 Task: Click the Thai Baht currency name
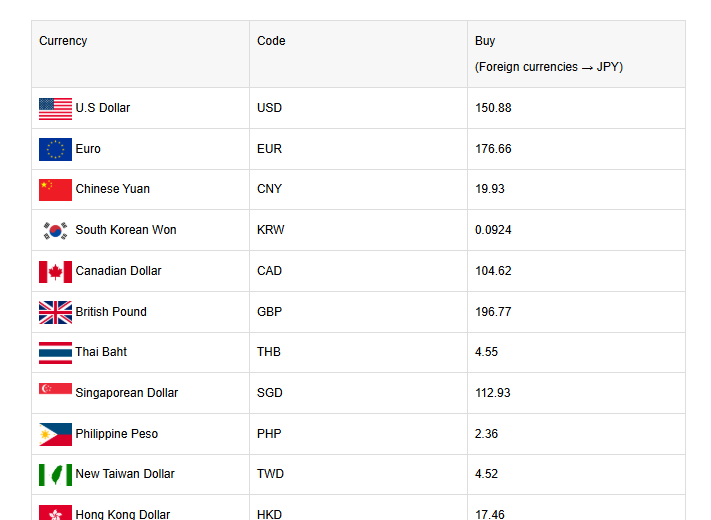point(101,352)
